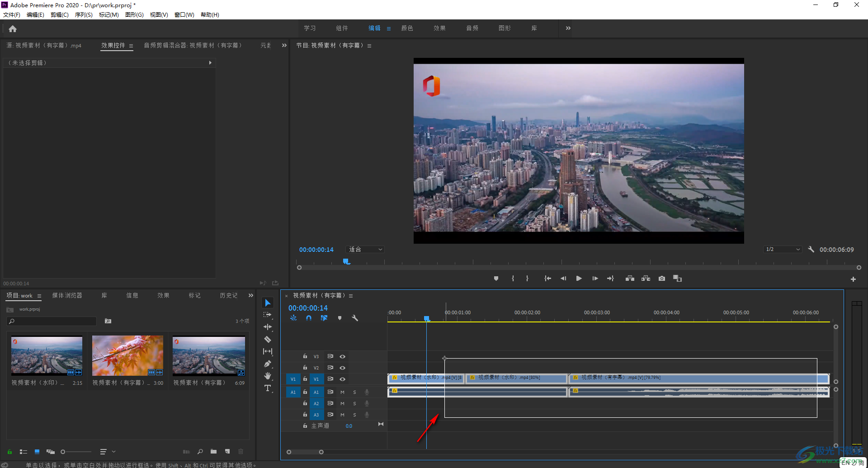This screenshot has width=868, height=468.
Task: Toggle V3 track output eye
Action: pyautogui.click(x=342, y=356)
